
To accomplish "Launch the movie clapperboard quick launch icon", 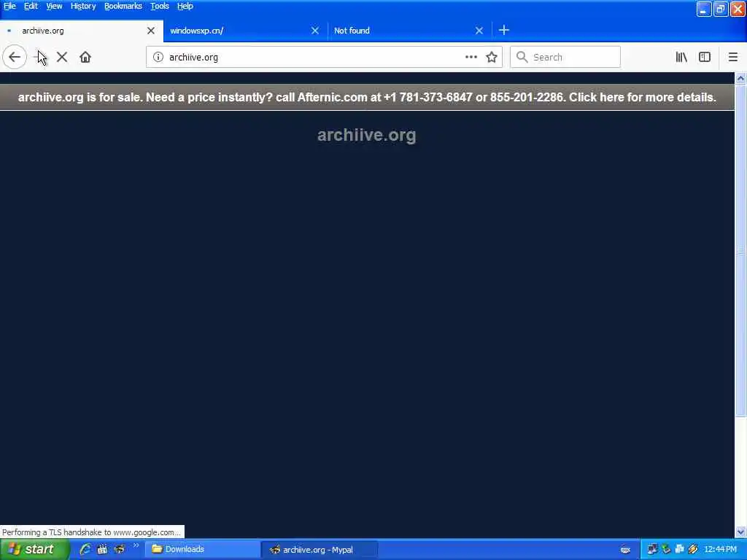I will (102, 550).
